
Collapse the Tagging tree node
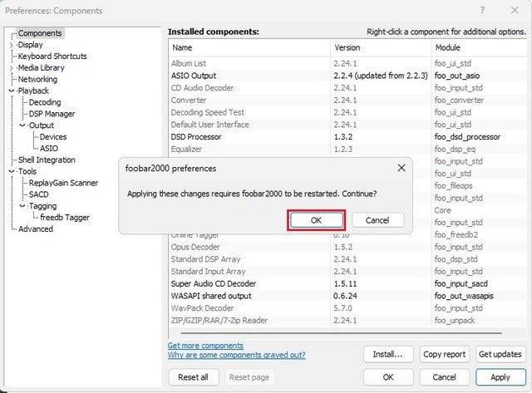(x=22, y=206)
